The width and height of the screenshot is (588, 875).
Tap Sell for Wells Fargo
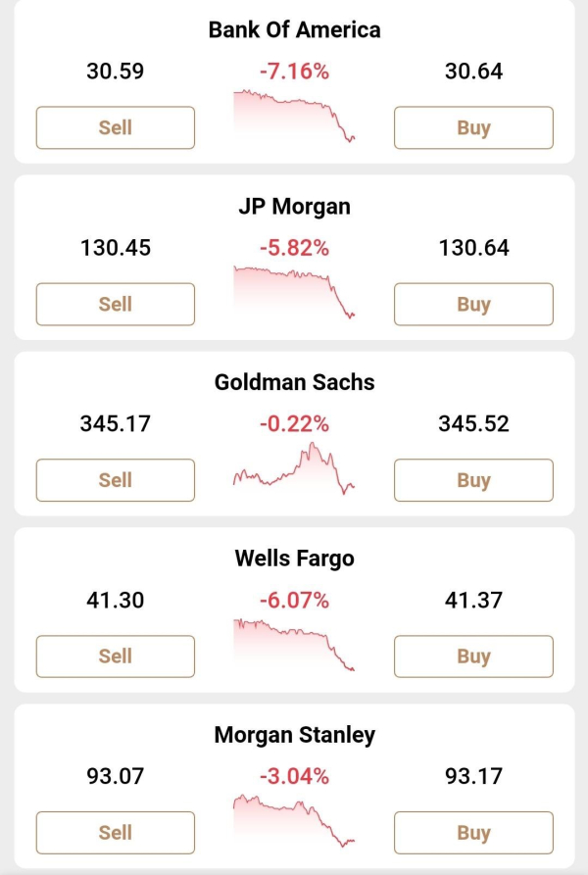click(x=116, y=656)
